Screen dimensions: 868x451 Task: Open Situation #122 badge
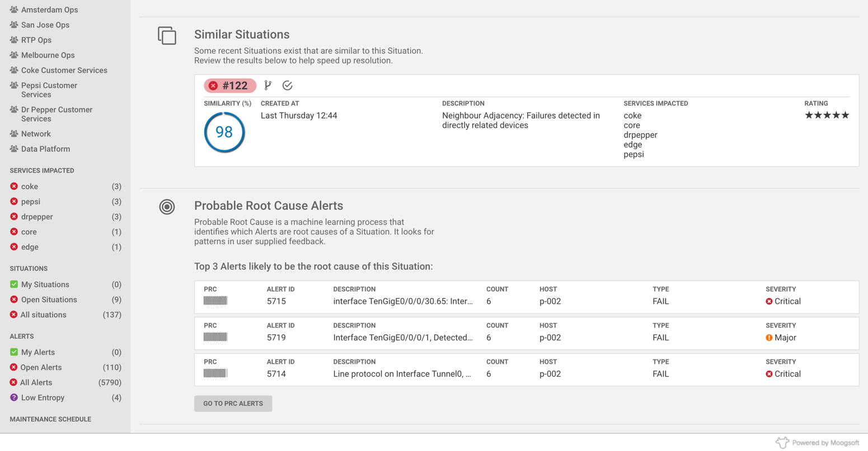(x=229, y=86)
